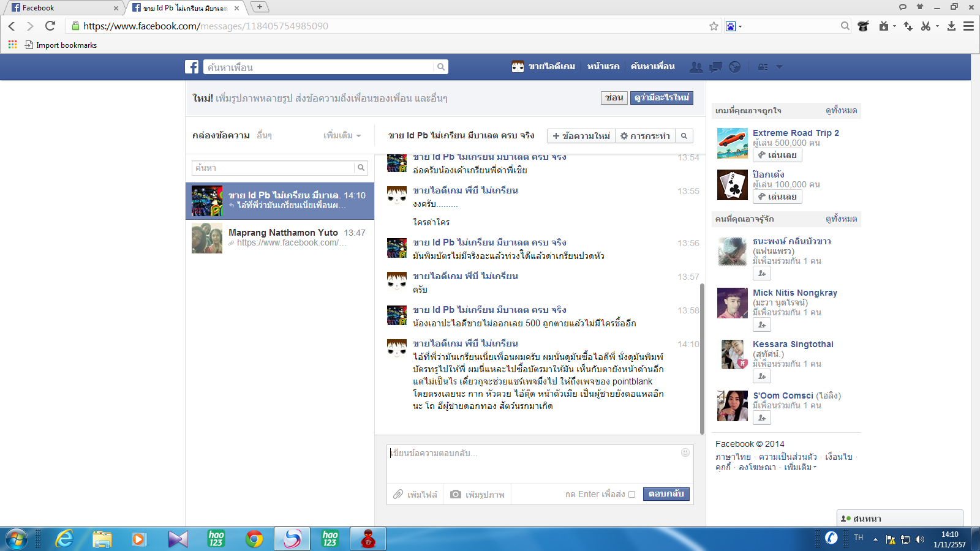Click the video download TV icon
The width and height of the screenshot is (980, 551).
coord(883,26)
